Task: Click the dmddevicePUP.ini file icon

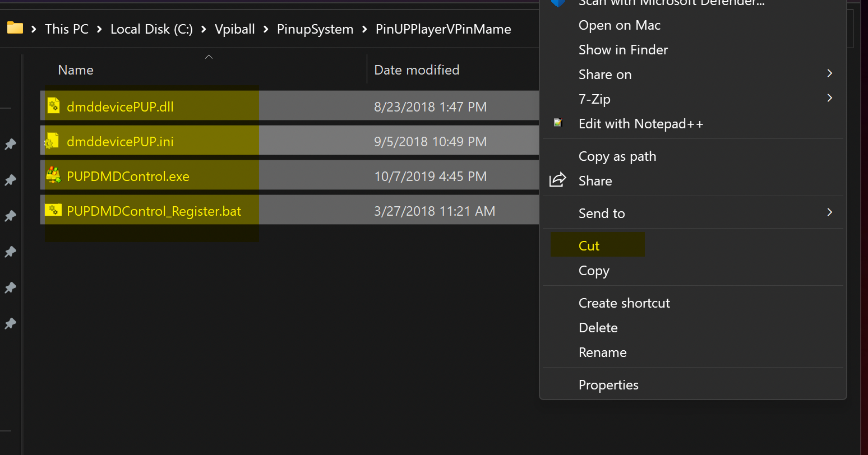Action: coord(53,141)
